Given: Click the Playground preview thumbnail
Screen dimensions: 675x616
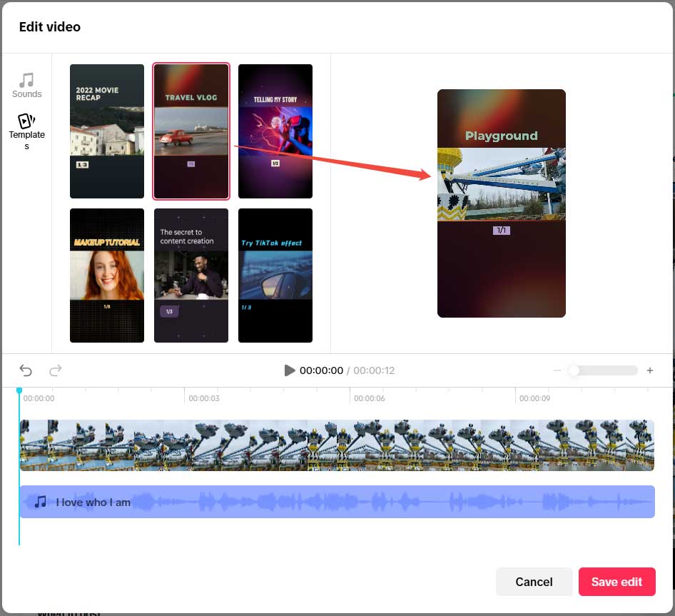Looking at the screenshot, I should point(501,203).
